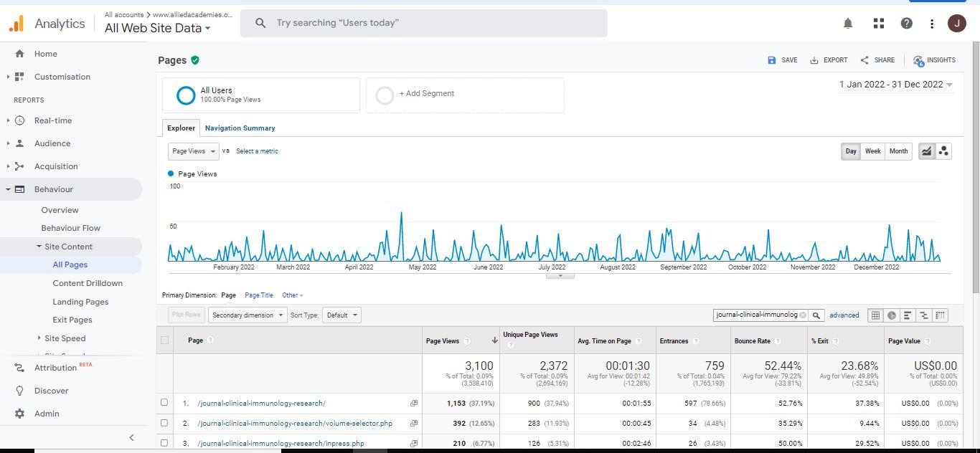Tick the checkbox for row 1 /journal-clinical-immunology-research/
980x453 pixels.
click(x=165, y=403)
